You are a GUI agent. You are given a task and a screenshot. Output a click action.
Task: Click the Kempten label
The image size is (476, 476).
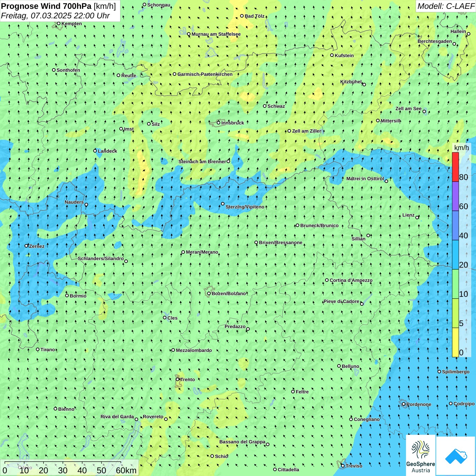[x=72, y=23]
